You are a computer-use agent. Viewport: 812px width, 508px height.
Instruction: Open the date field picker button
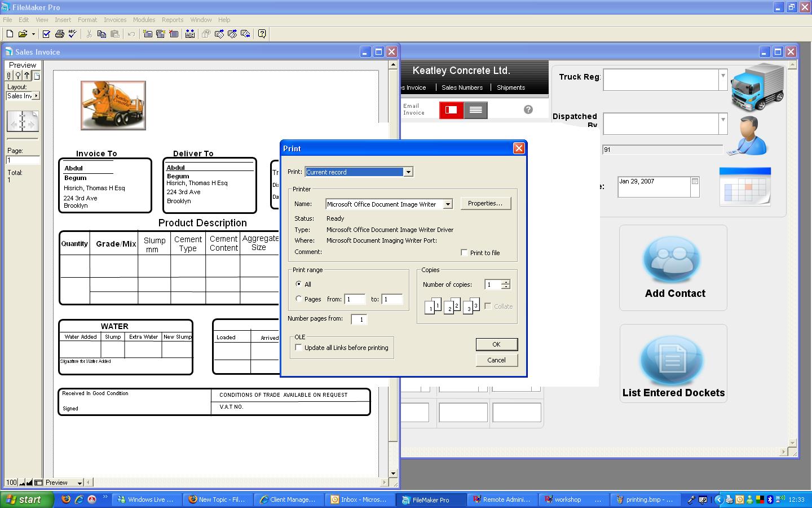click(x=695, y=182)
